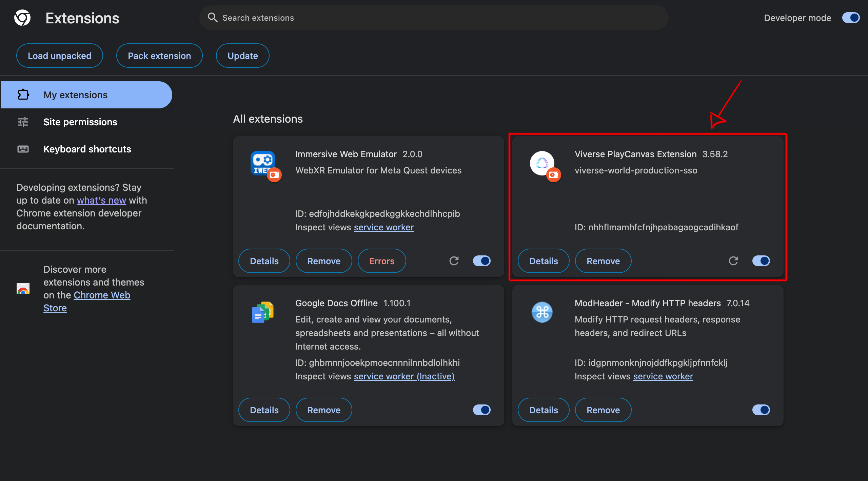Click the ModHeader extension icon
The image size is (868, 481).
542,312
